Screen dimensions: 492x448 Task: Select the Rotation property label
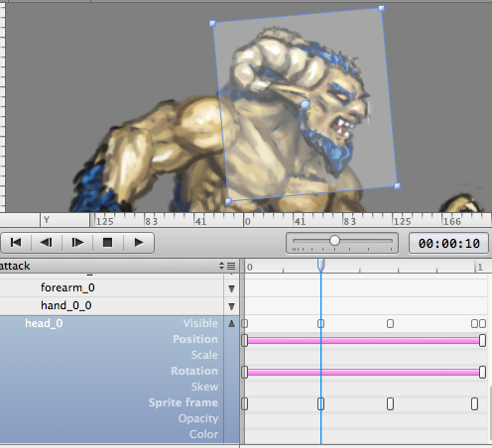tap(194, 371)
